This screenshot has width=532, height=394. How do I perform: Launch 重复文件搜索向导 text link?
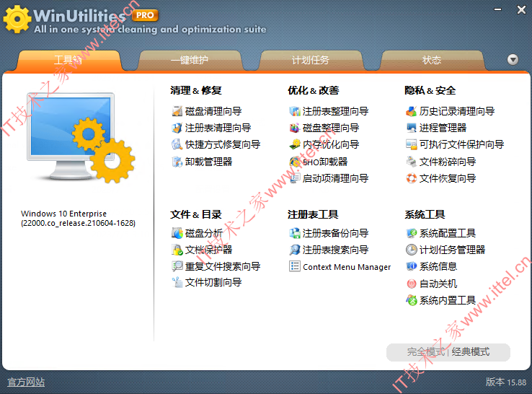[223, 266]
